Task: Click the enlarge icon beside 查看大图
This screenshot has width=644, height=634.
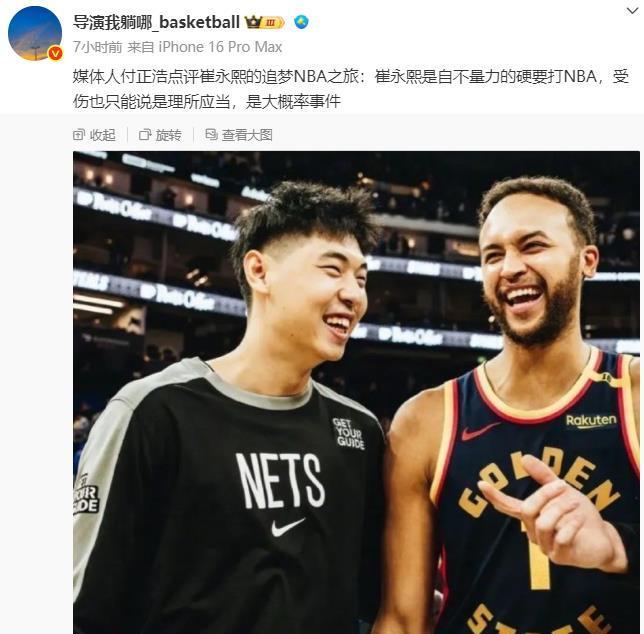Action: coord(211,134)
